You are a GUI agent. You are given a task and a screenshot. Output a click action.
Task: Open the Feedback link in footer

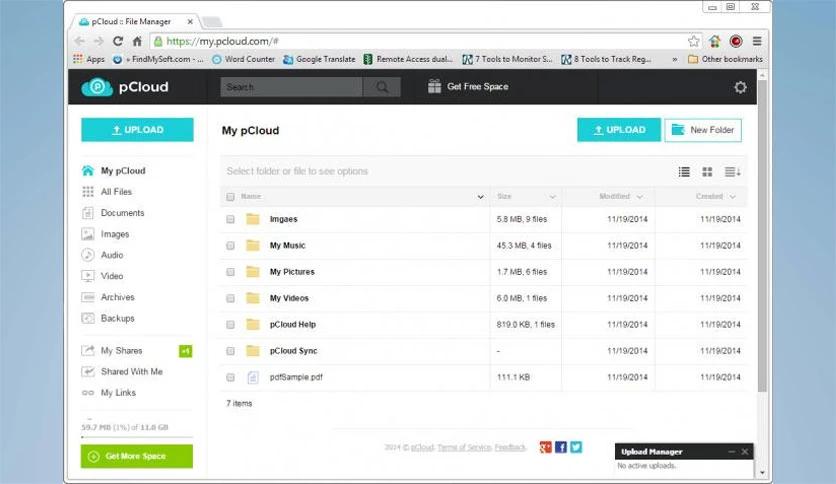coord(510,448)
